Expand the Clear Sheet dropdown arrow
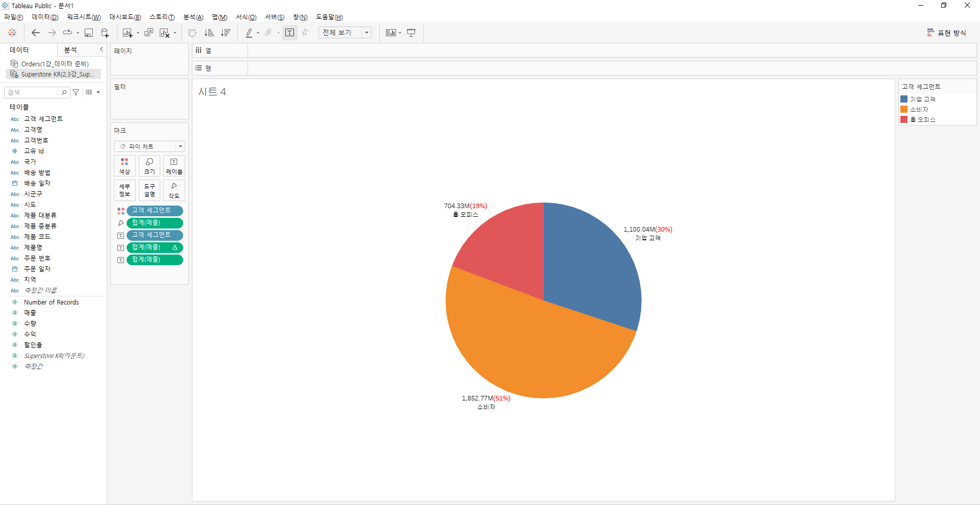Viewport: 980px width, 505px height. [175, 33]
